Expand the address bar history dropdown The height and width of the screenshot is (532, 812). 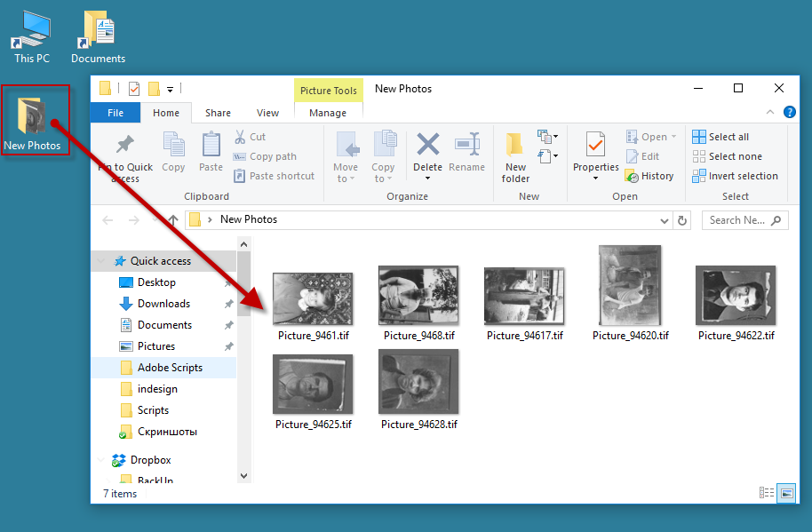point(665,220)
